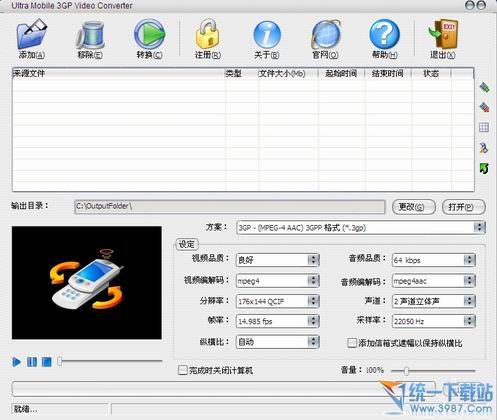Click the tools wrench side icon
Image resolution: width=497 pixels, height=420 pixels.
484,148
